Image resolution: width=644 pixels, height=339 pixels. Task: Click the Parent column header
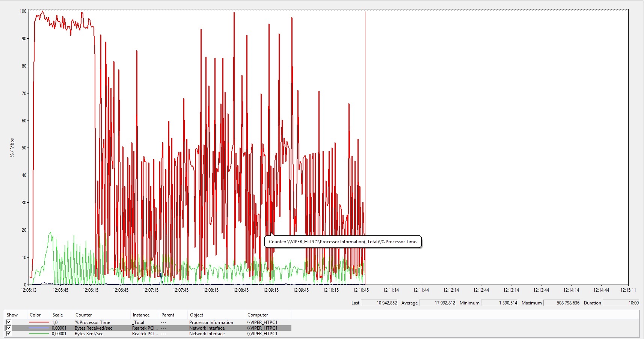167,315
